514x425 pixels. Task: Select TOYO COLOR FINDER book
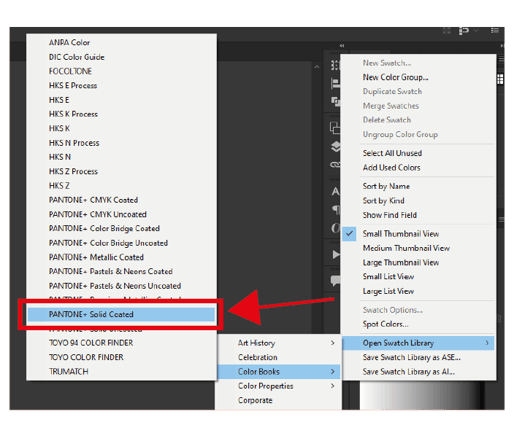(x=86, y=357)
